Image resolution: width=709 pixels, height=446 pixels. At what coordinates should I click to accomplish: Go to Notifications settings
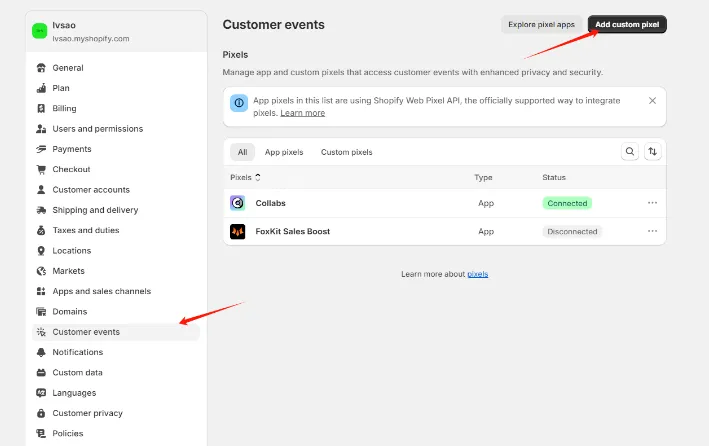(116, 352)
